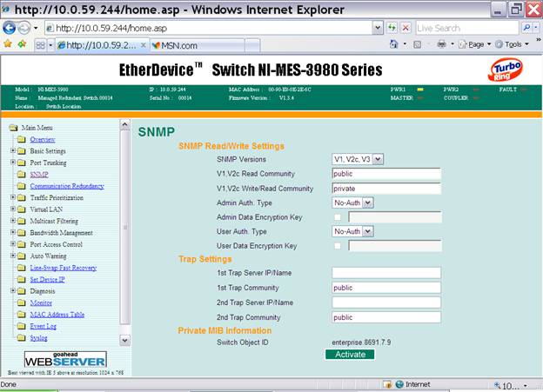Click the Refresh page icon
Viewport: 543px width, 392px height.
tap(391, 28)
